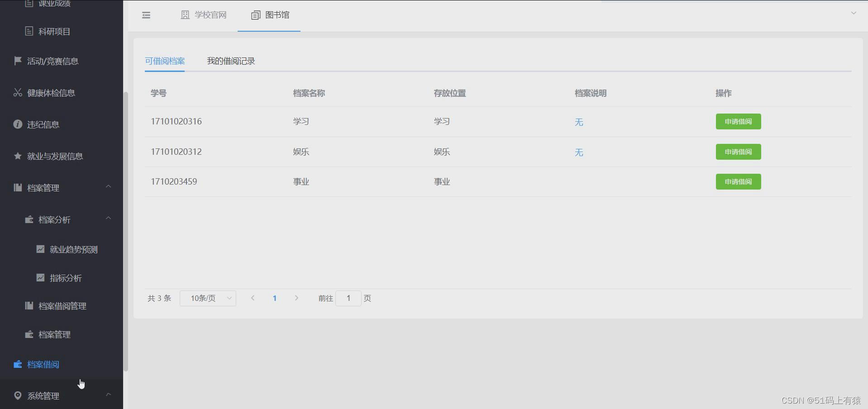Click the 图书馆 tab book icon
Screen dimensions: 868x409
coord(255,15)
